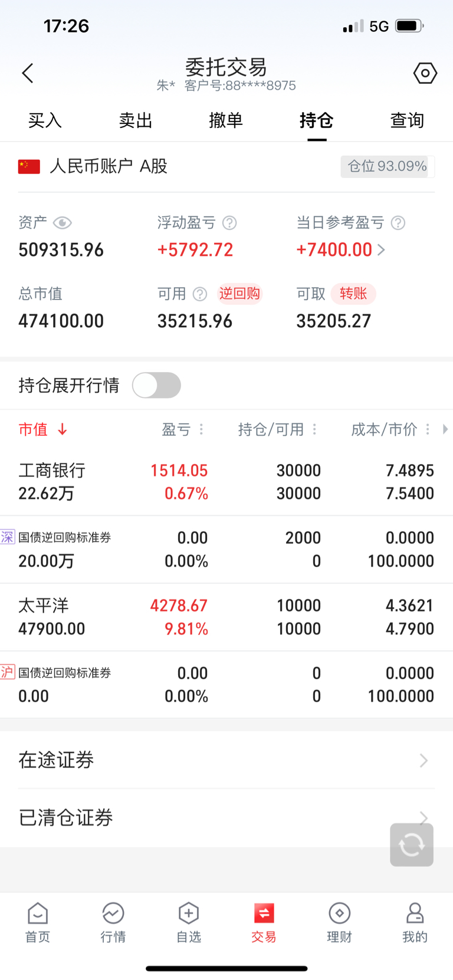
Task: Tap the refresh holdings floating button
Action: (x=412, y=844)
